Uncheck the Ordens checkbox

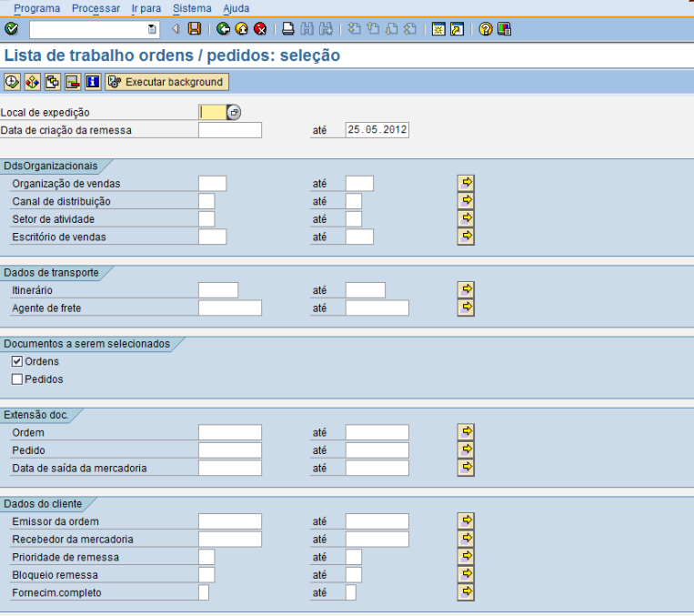click(17, 362)
